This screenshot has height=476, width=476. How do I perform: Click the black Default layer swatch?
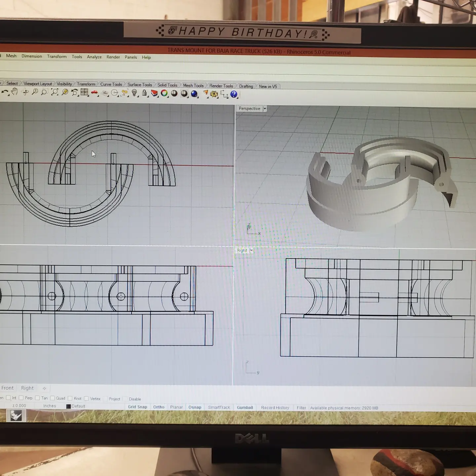(68, 406)
